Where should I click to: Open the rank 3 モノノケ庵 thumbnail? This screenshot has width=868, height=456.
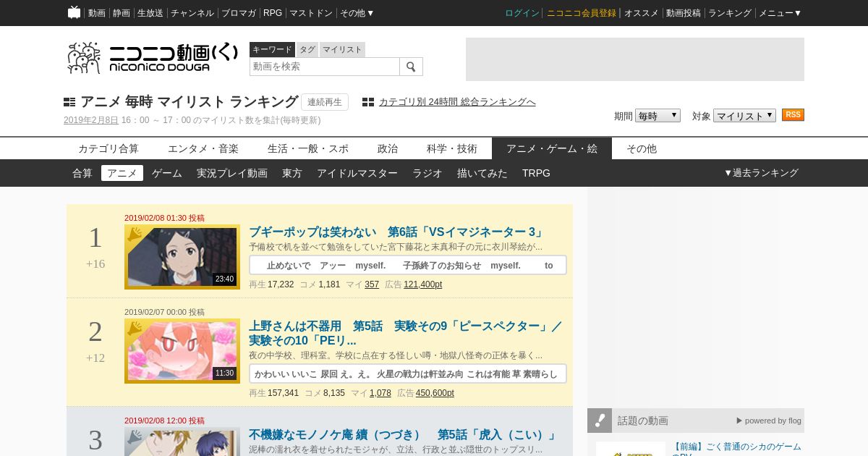tap(182, 442)
